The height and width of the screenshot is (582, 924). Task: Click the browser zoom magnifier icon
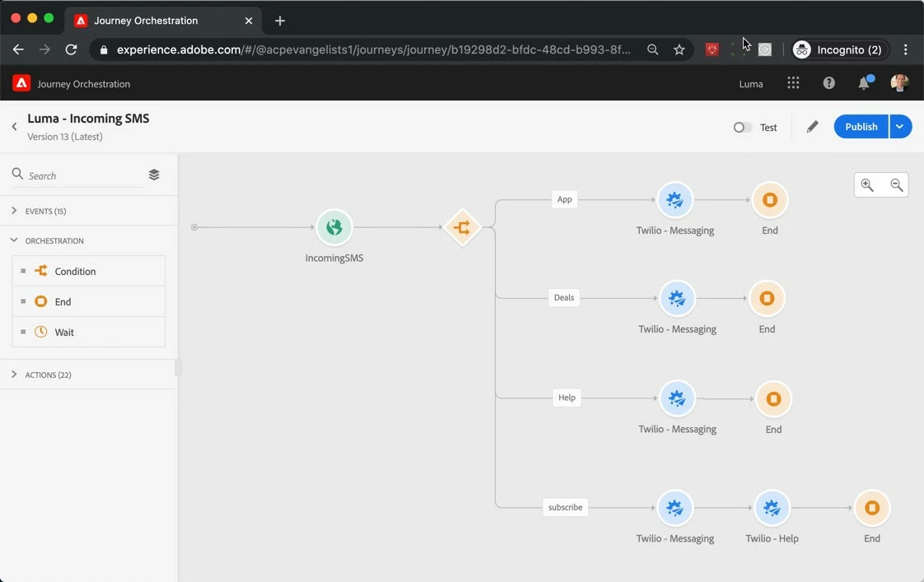pyautogui.click(x=652, y=49)
